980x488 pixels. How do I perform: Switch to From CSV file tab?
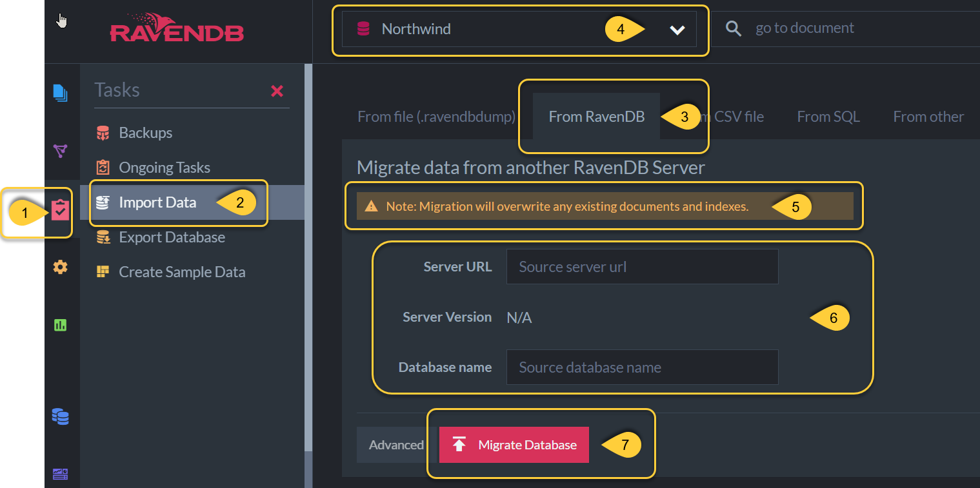[x=731, y=117]
